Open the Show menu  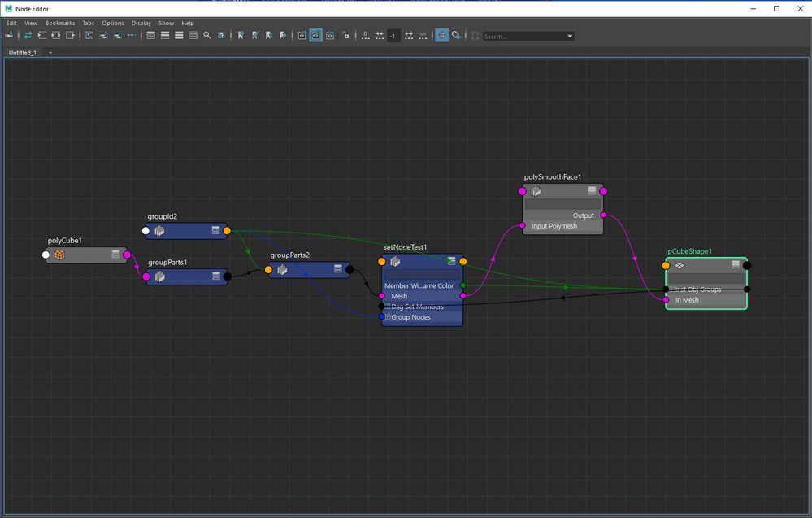(x=167, y=23)
